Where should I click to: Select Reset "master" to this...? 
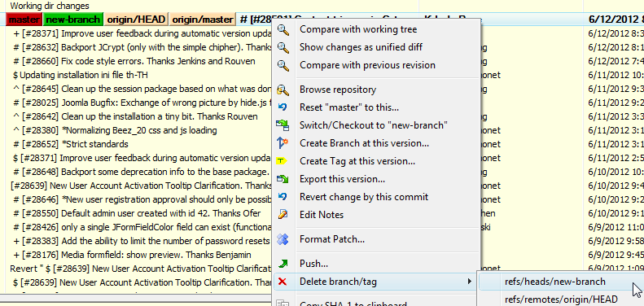[348, 107]
